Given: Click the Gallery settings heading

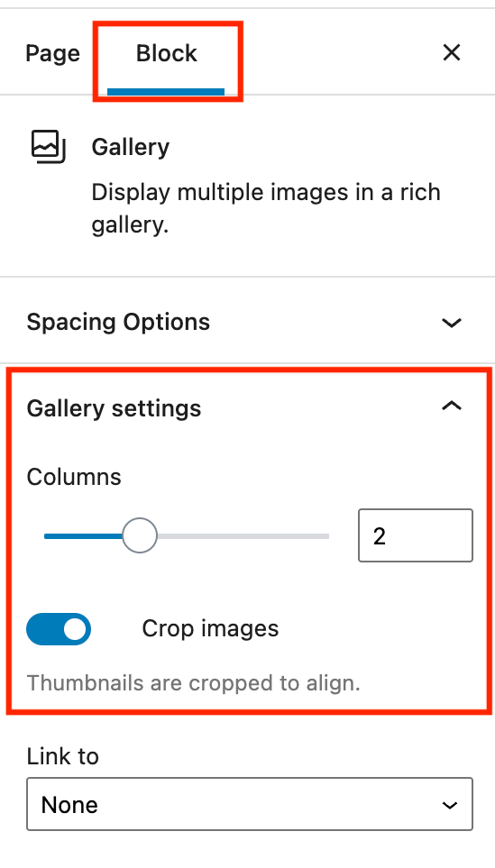Looking at the screenshot, I should 115,408.
